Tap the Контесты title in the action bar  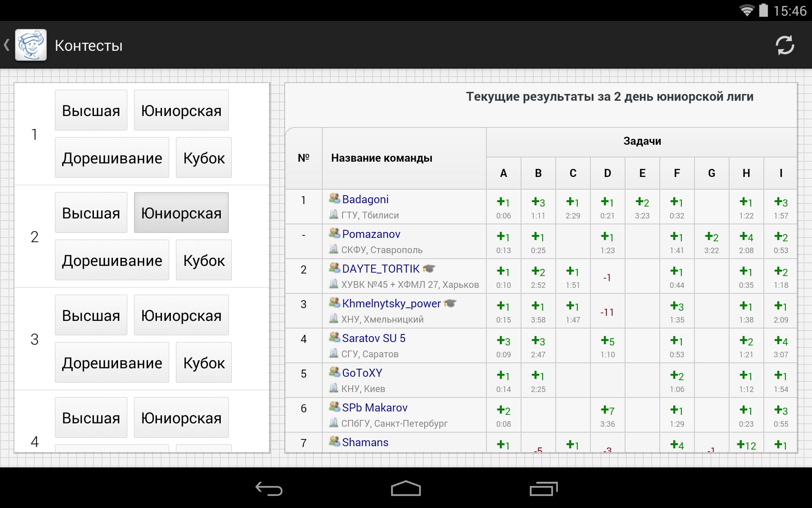point(89,45)
